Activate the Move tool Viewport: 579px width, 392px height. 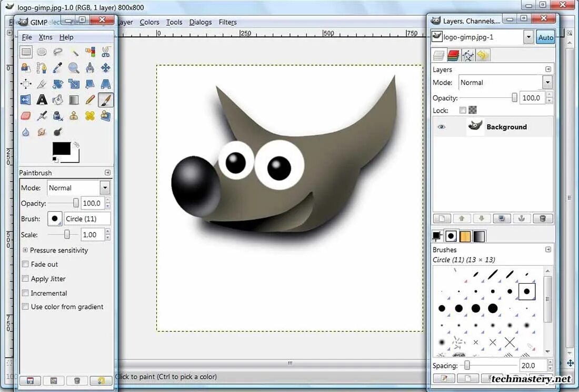click(106, 68)
